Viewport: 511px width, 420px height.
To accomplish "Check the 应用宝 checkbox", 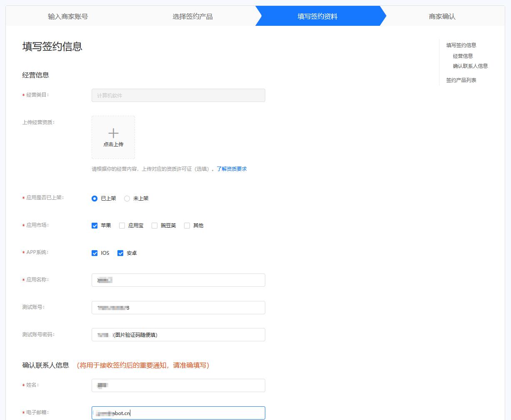I will [122, 226].
